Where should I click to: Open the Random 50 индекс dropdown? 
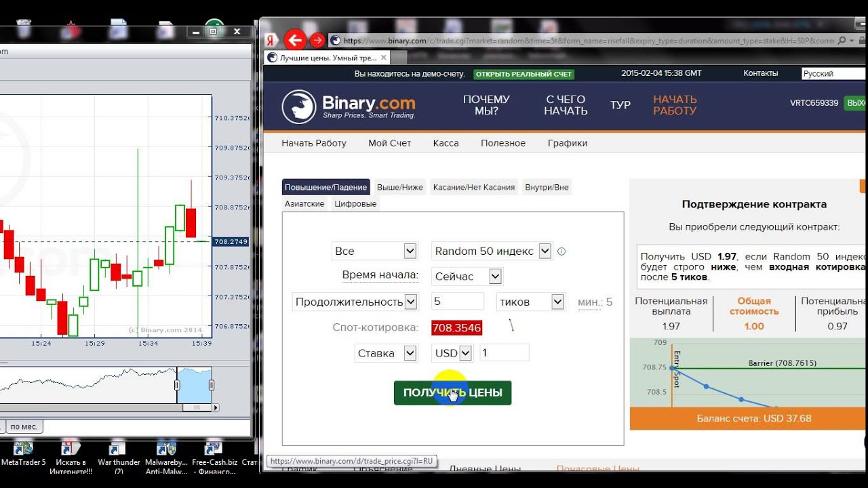point(492,251)
